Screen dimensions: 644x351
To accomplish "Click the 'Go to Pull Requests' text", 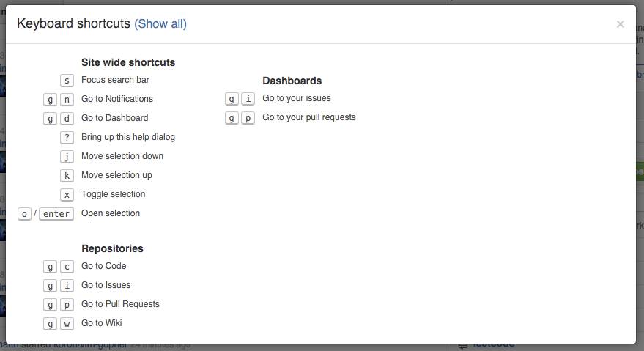I will [120, 303].
